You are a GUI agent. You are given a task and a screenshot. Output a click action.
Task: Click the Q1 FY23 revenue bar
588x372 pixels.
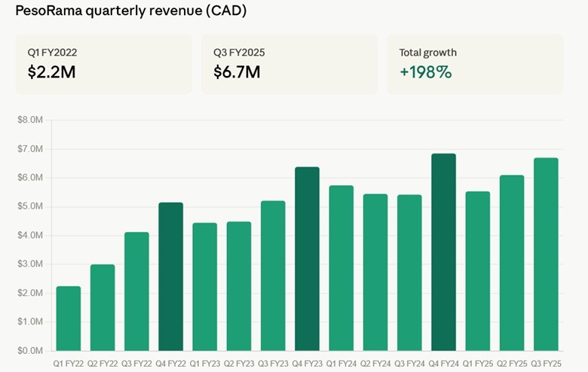pyautogui.click(x=205, y=287)
